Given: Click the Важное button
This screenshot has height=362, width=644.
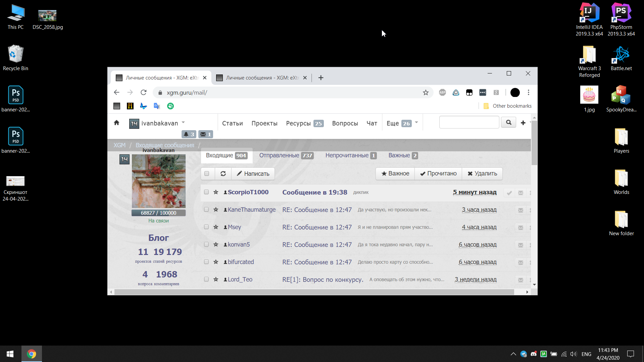Looking at the screenshot, I should pyautogui.click(x=395, y=173).
